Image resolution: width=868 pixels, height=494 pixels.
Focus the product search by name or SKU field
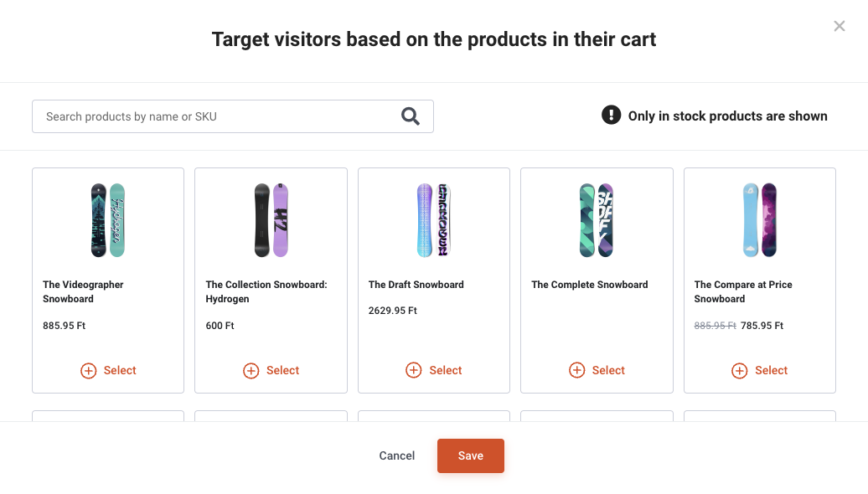click(x=233, y=116)
